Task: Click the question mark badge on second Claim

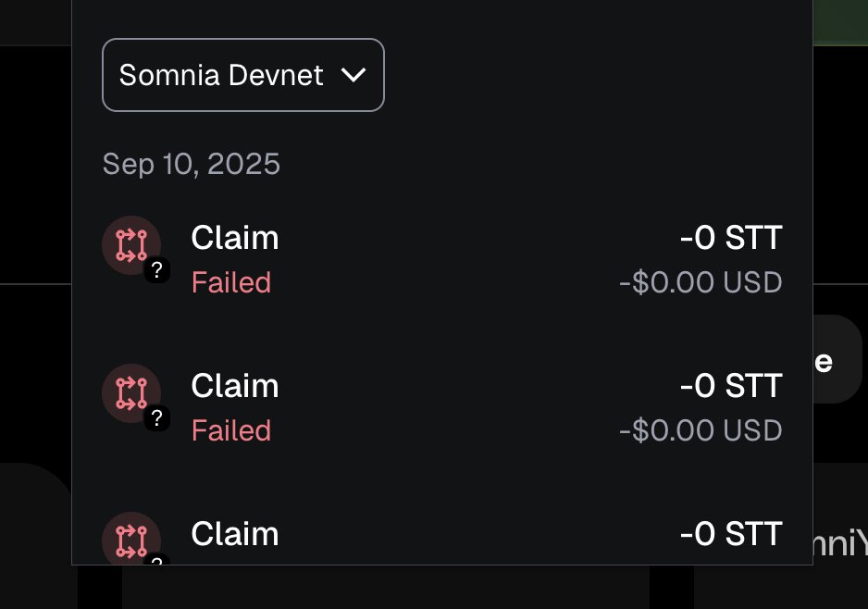Action: point(157,418)
